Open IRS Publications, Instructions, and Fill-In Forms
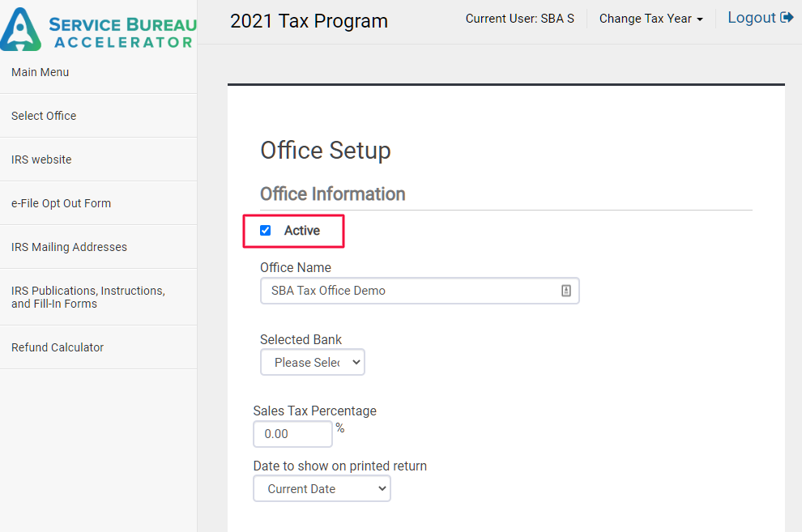Viewport: 802px width, 532px height. point(87,297)
